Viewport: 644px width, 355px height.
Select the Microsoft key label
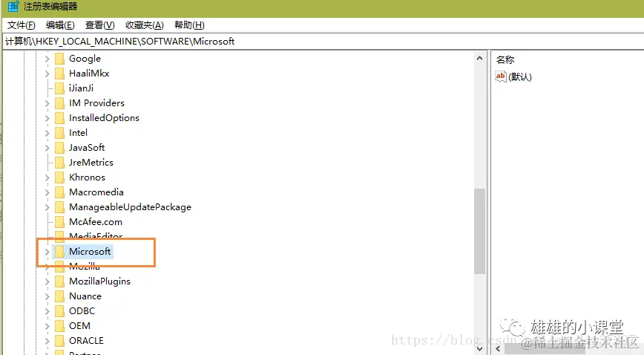90,252
